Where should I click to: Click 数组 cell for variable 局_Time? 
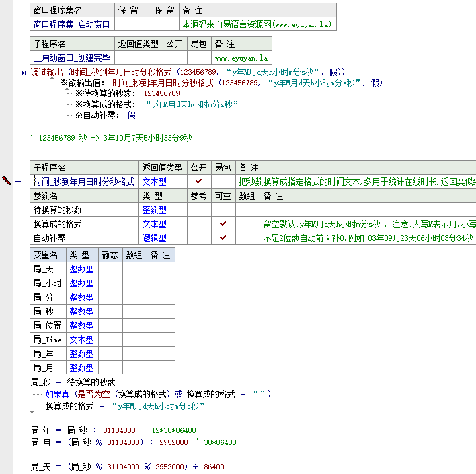134,340
